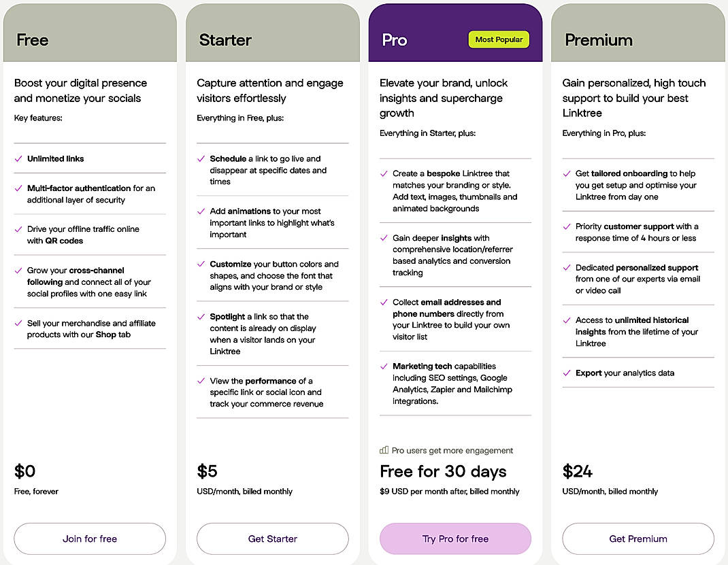Click the checkmark next to Schedule a link
The height and width of the screenshot is (565, 728).
pos(201,158)
